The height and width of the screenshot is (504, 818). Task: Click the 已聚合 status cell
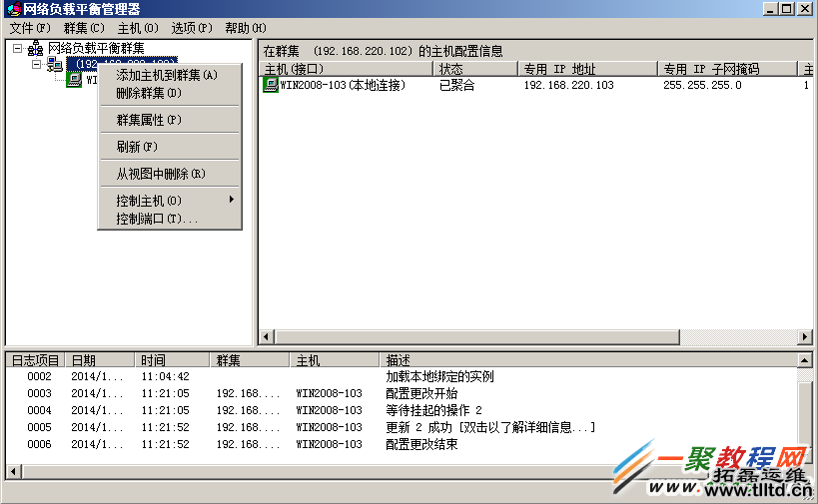pyautogui.click(x=457, y=85)
